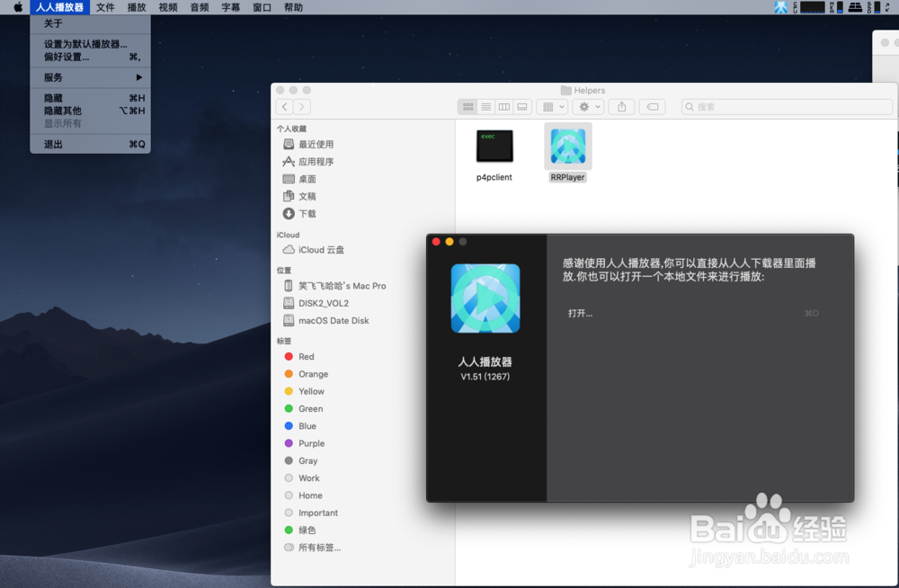Switch Finder to column view

(504, 107)
